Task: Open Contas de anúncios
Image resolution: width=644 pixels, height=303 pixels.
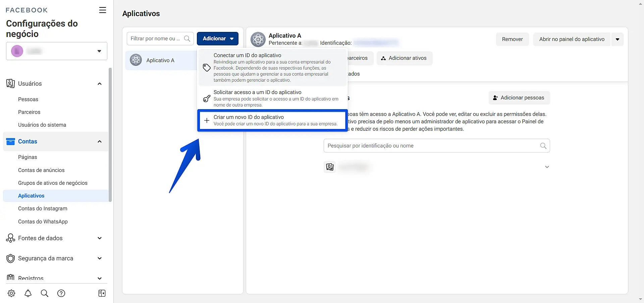Action: click(x=41, y=170)
